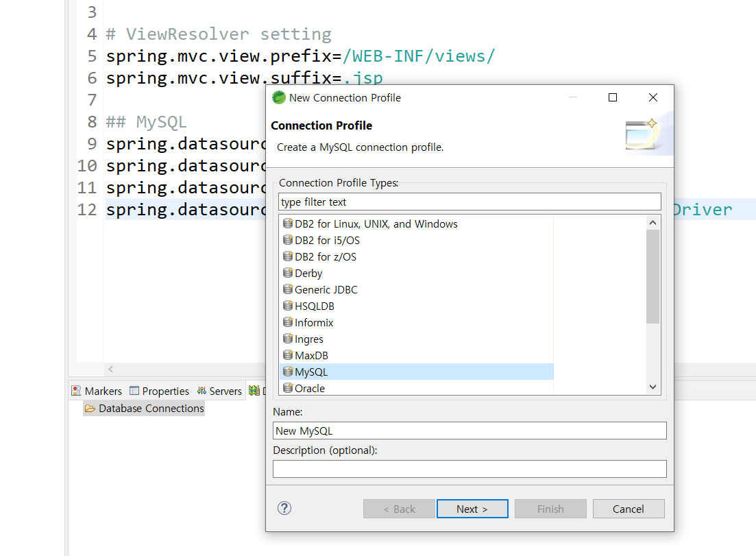
Task: Click the ## MySQL comment on line 8
Action: click(x=146, y=122)
